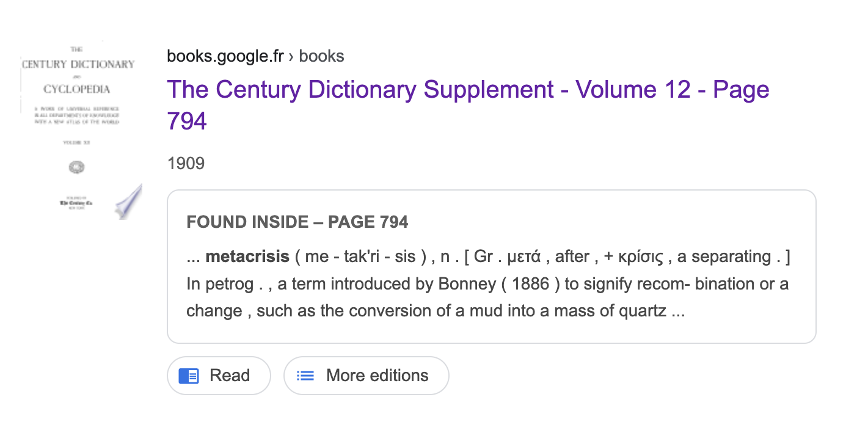This screenshot has width=868, height=430.
Task: Click the 'FOUND INSIDE – PAGE 794' heading
Action: point(297,222)
